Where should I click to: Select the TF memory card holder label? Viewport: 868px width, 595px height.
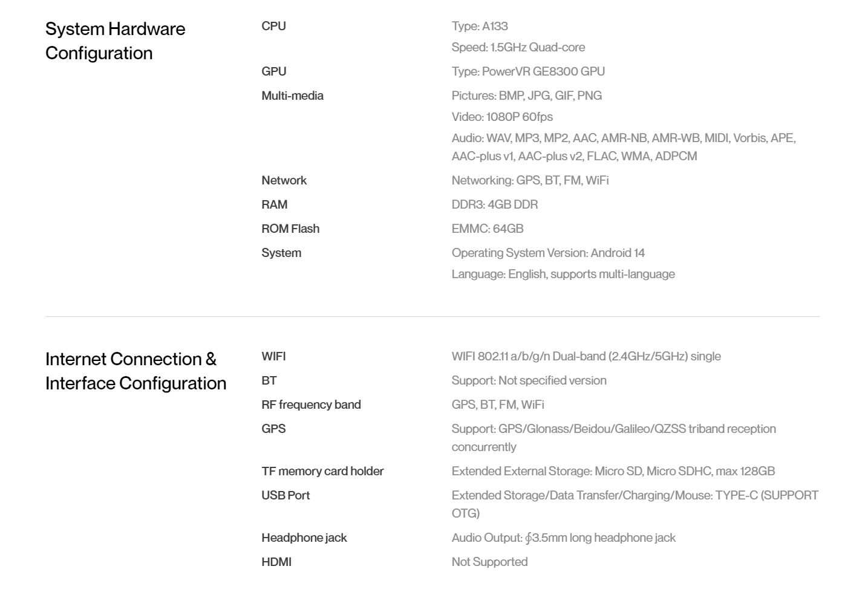point(322,471)
